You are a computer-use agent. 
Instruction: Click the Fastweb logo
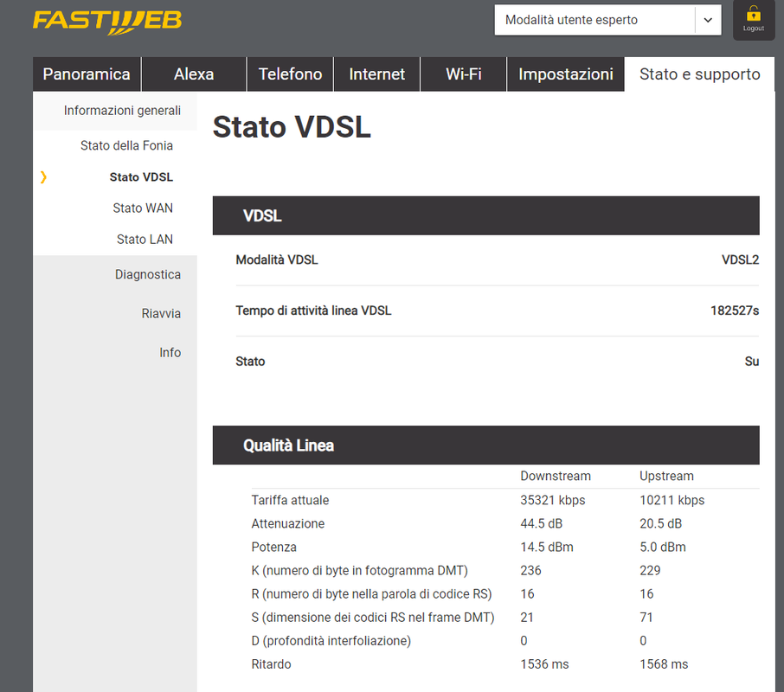pyautogui.click(x=107, y=22)
